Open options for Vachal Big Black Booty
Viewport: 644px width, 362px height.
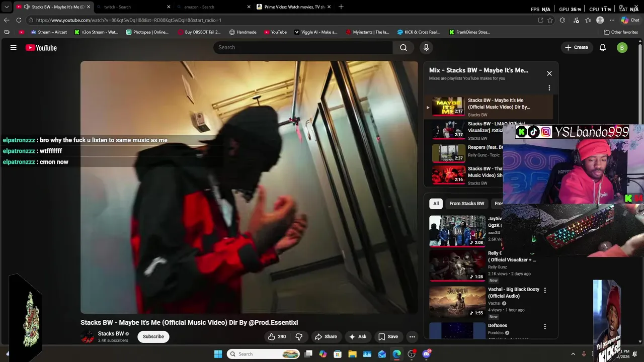pyautogui.click(x=545, y=290)
